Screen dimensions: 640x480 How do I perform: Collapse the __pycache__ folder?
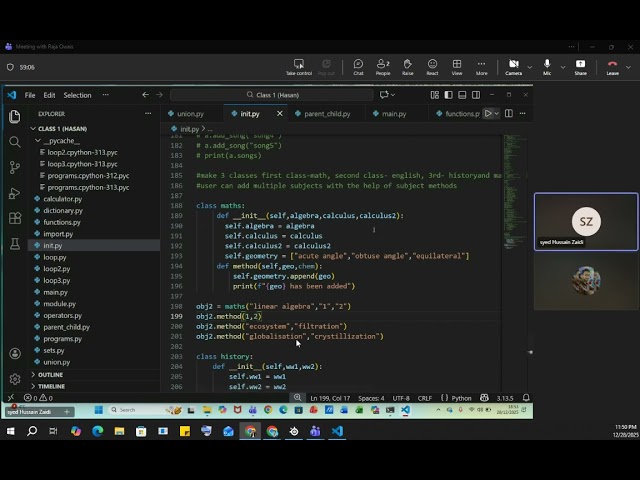(60, 141)
